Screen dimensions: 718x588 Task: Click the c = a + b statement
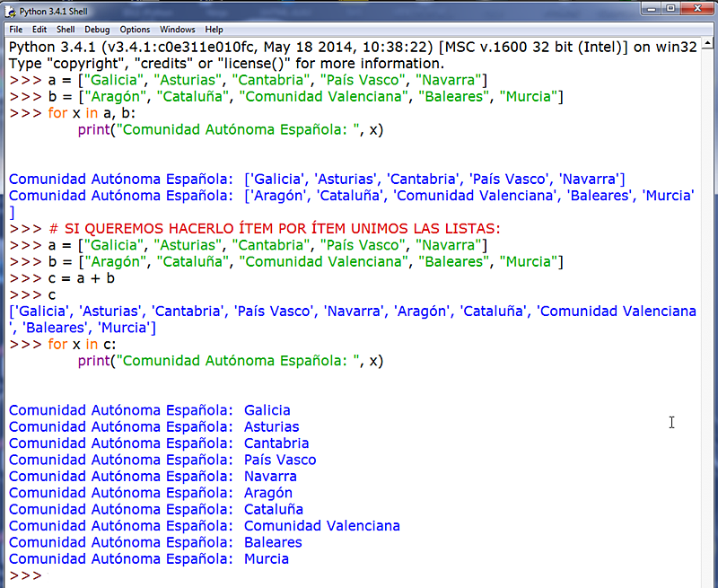click(x=81, y=277)
